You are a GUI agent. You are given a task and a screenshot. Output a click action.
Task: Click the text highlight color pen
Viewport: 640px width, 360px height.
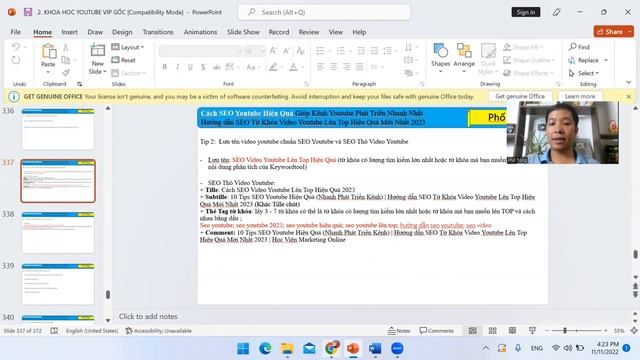273,67
